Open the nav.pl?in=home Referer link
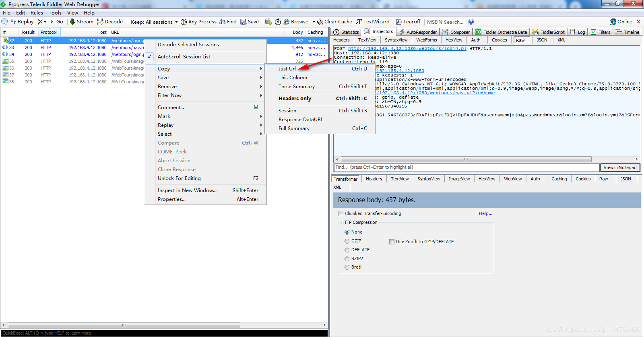The image size is (644, 337). coord(435,93)
